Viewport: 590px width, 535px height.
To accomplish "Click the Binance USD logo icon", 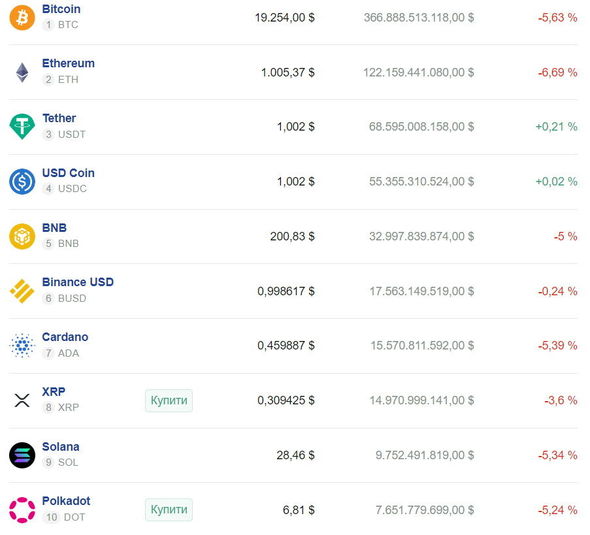I will pos(22,291).
